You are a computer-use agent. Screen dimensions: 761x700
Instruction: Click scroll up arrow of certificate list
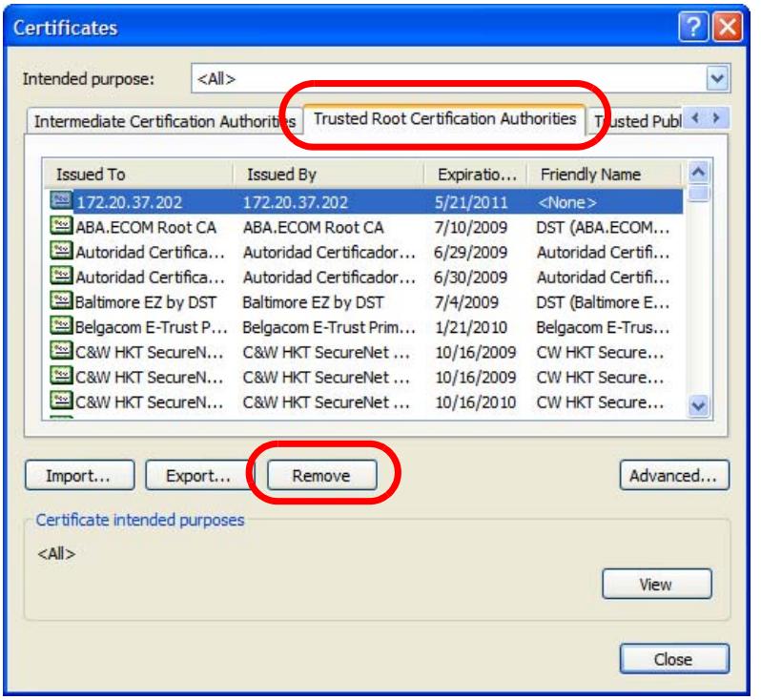698,172
